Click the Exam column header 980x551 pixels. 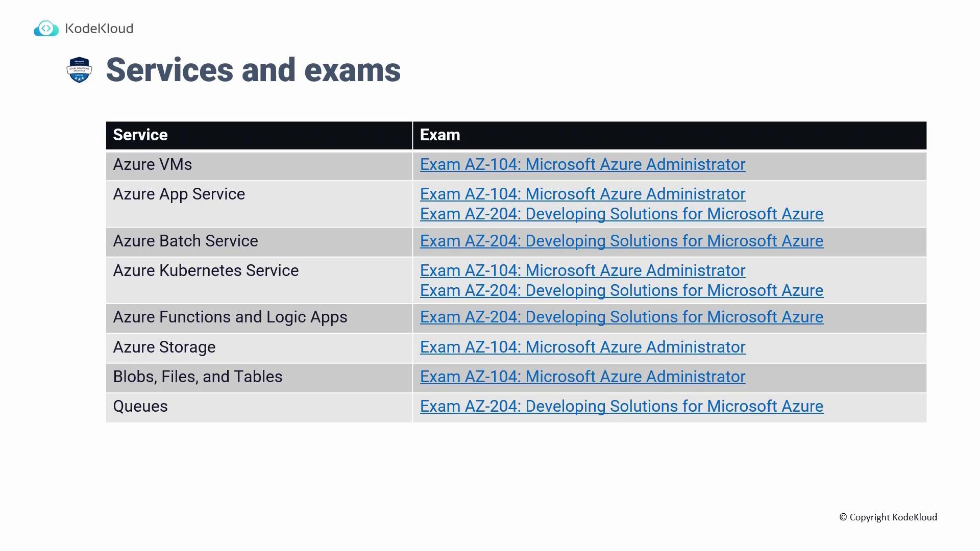pyautogui.click(x=440, y=135)
